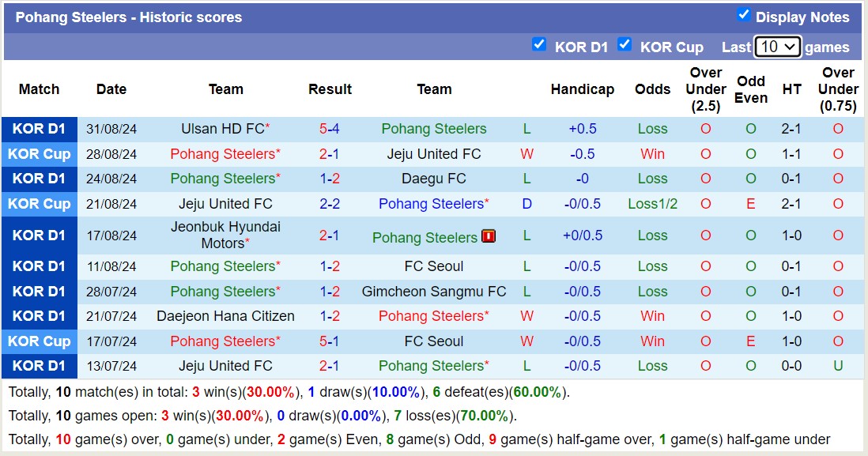
Task: Uncheck the KOR D1 filter
Action: [x=539, y=44]
